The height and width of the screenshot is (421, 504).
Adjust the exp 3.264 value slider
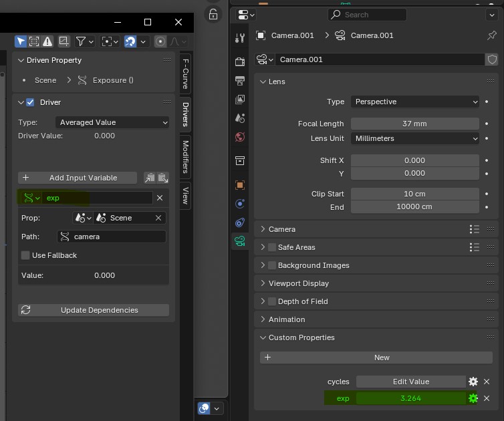[411, 398]
